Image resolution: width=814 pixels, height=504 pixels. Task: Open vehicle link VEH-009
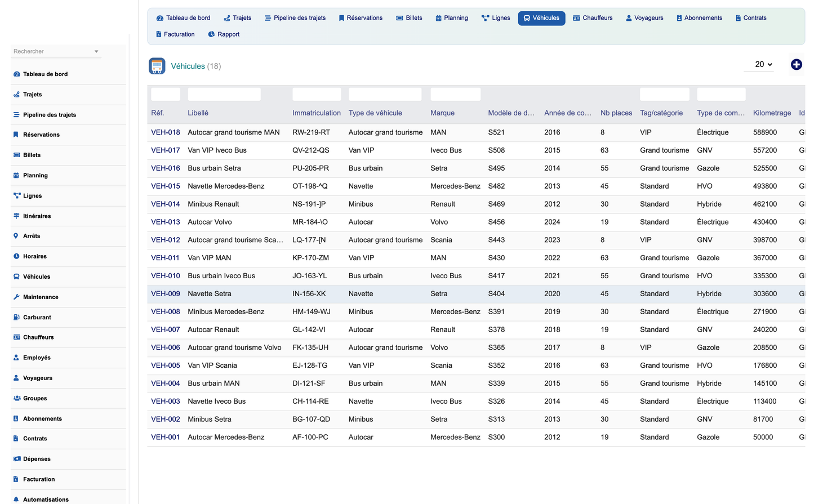pos(166,293)
